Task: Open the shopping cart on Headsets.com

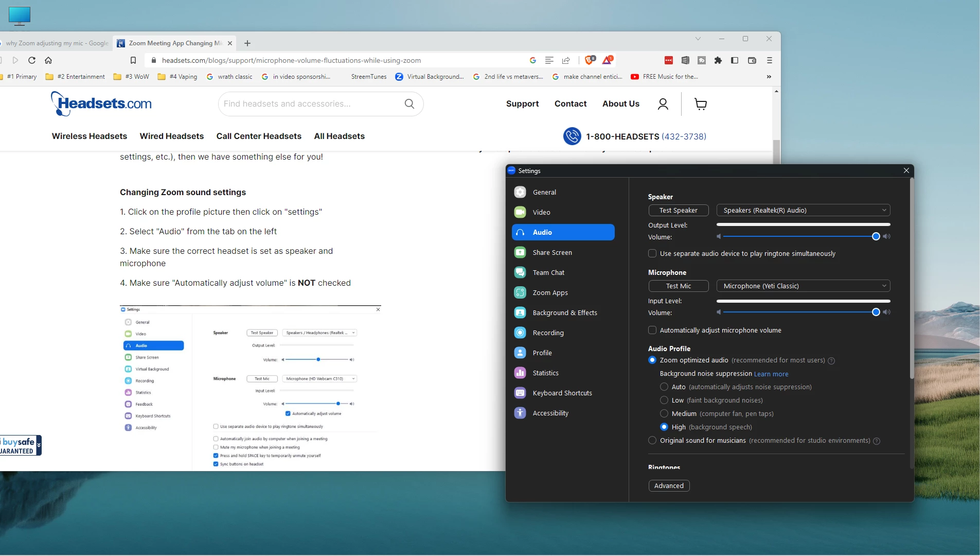Action: [x=701, y=104]
